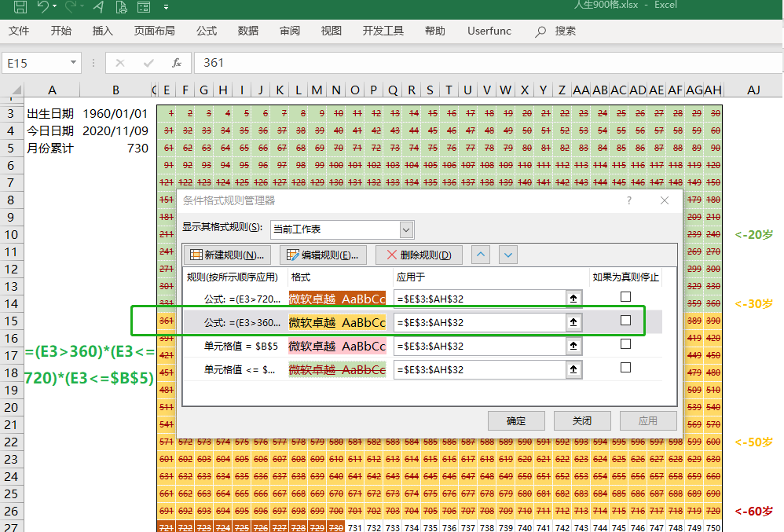Collapse dialog via range picker of the E3>720 rule
Viewport: 784px width, 532px height.
(x=573, y=299)
